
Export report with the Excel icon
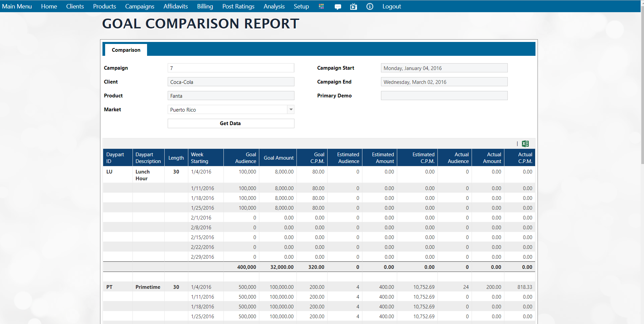tap(525, 144)
